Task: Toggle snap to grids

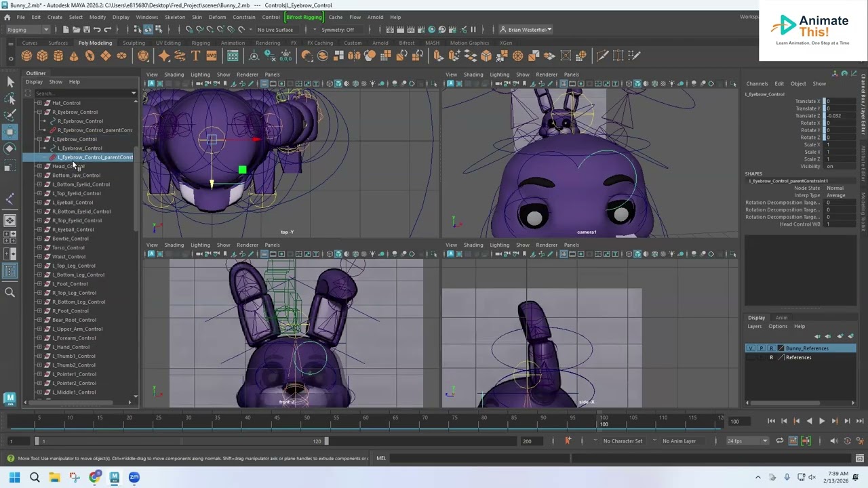Action: 189,29
